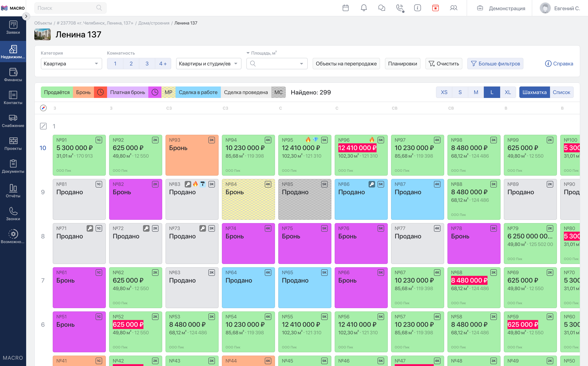The width and height of the screenshot is (588, 366).
Task: Click the Очистить filters button
Action: 444,64
